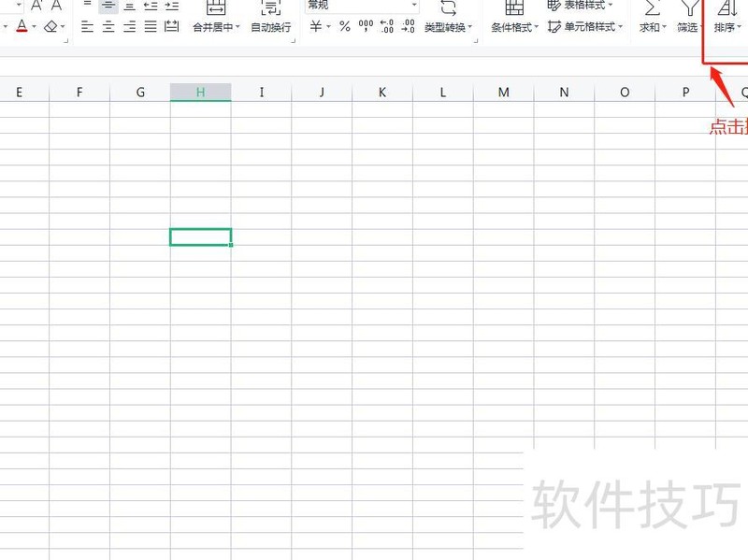Apply the red font color A button

click(22, 26)
